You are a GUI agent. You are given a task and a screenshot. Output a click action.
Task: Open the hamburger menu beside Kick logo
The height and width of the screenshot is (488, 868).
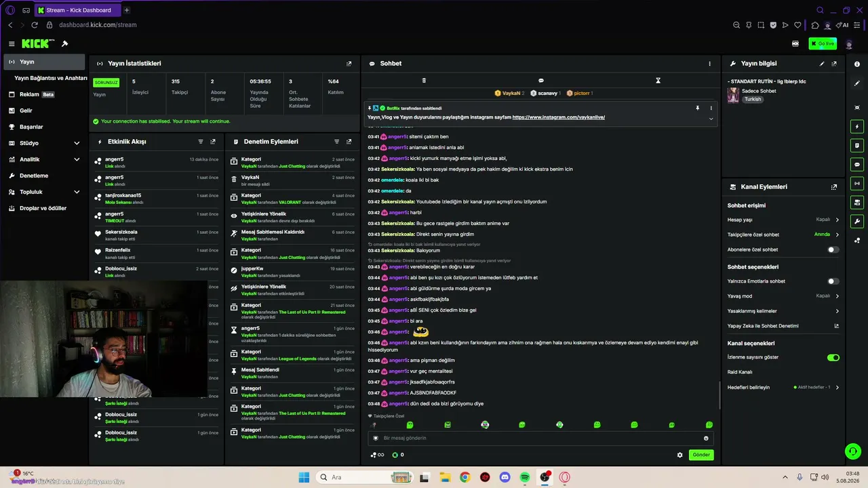pyautogui.click(x=12, y=43)
